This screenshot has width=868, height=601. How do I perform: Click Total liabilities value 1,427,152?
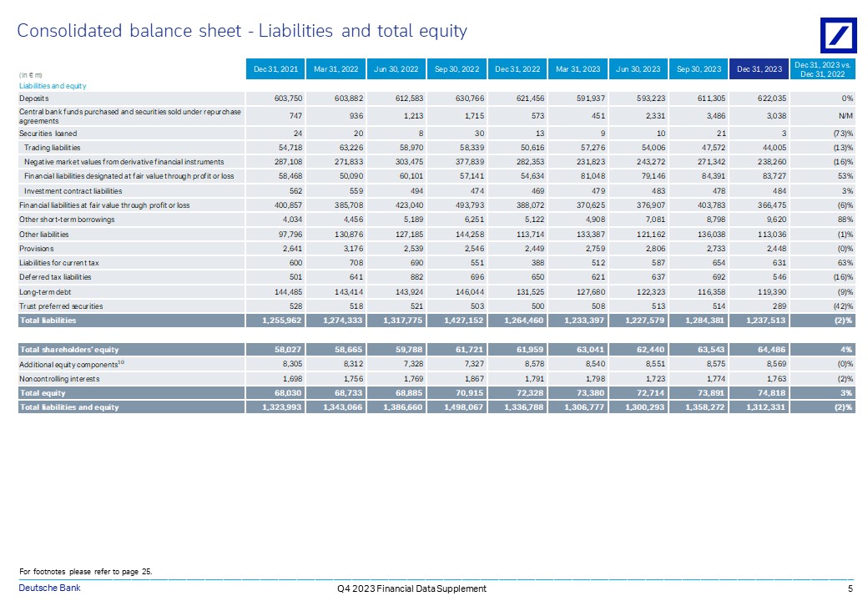click(x=464, y=321)
